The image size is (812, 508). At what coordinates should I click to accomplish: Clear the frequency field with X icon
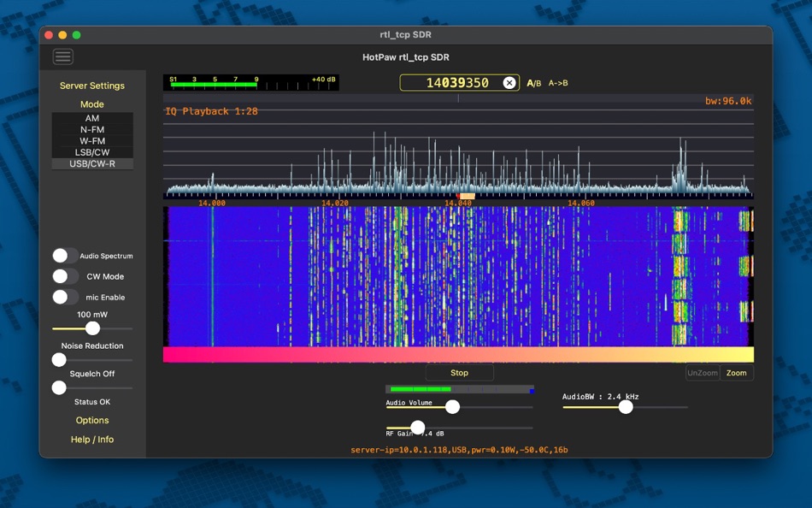(x=509, y=83)
